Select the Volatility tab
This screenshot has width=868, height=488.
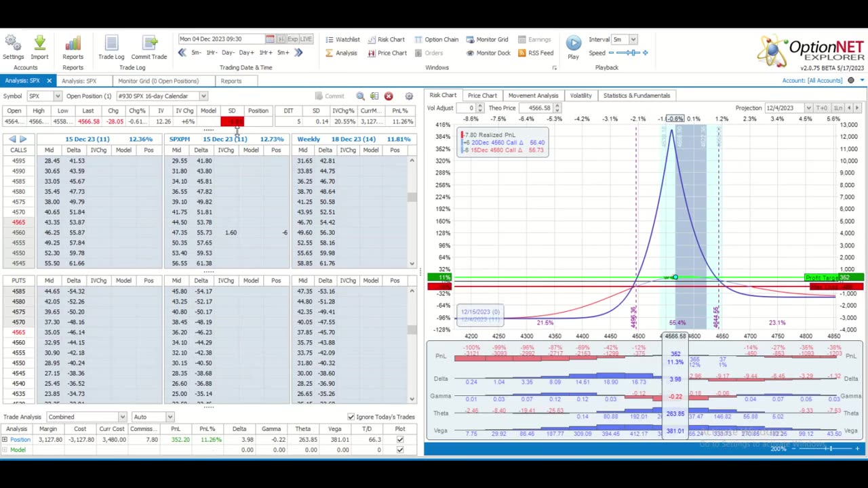pos(580,96)
